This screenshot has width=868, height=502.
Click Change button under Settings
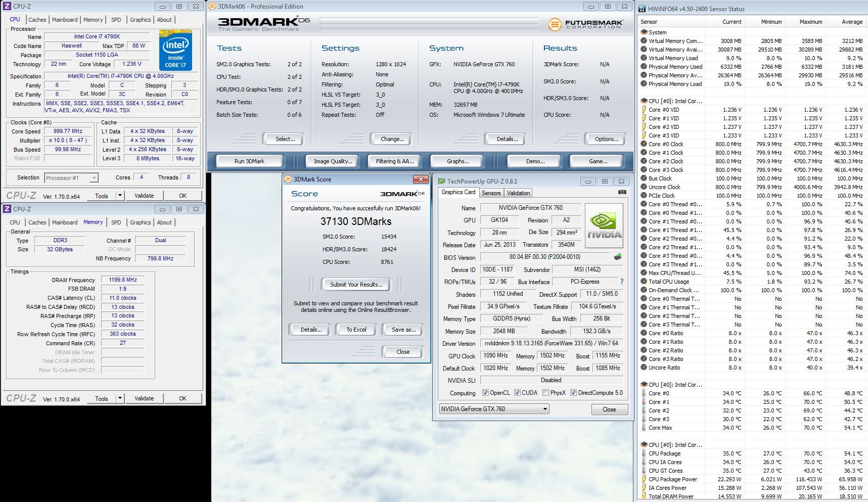coord(392,139)
